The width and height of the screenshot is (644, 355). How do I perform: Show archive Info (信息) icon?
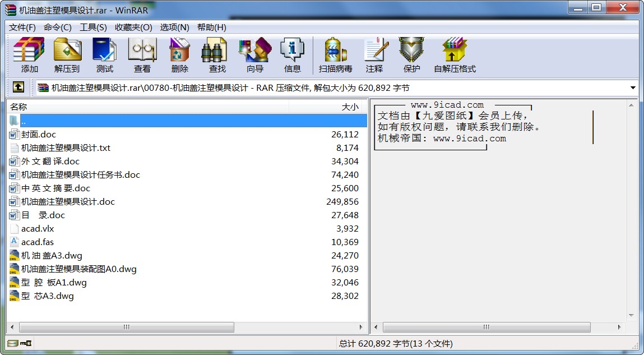click(x=293, y=55)
